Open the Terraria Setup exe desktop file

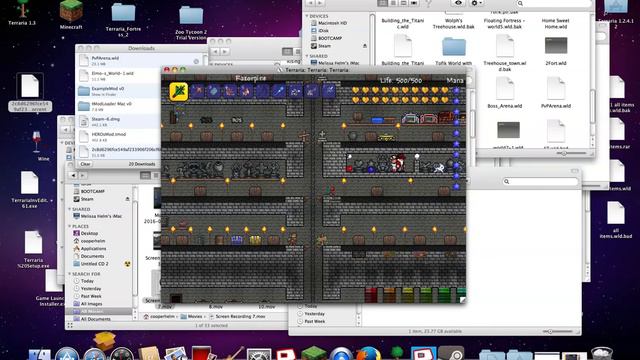[33, 249]
